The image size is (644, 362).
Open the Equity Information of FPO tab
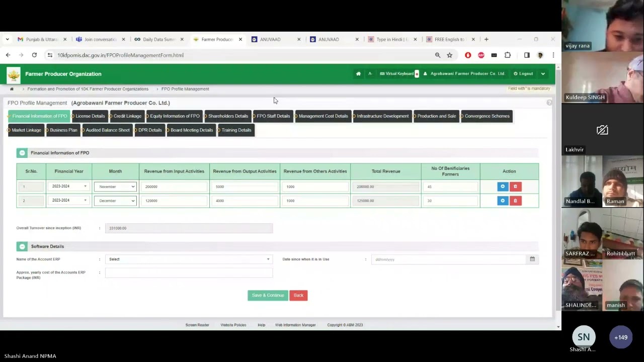coord(175,116)
